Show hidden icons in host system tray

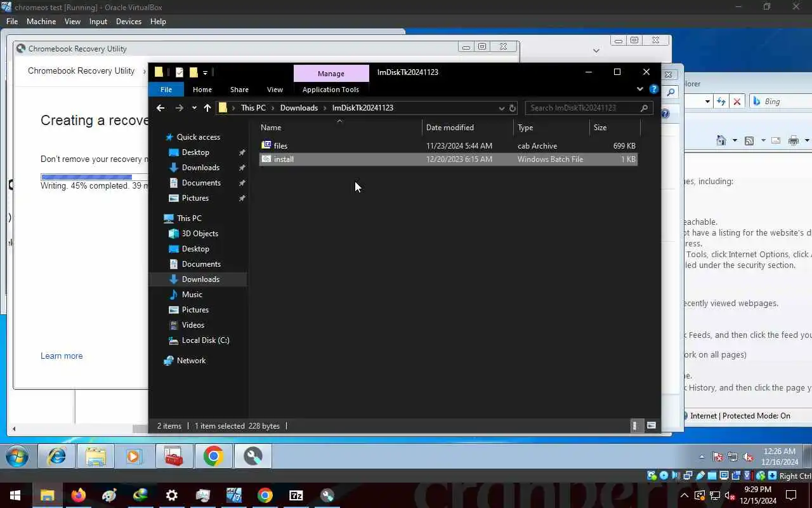pos(684,495)
